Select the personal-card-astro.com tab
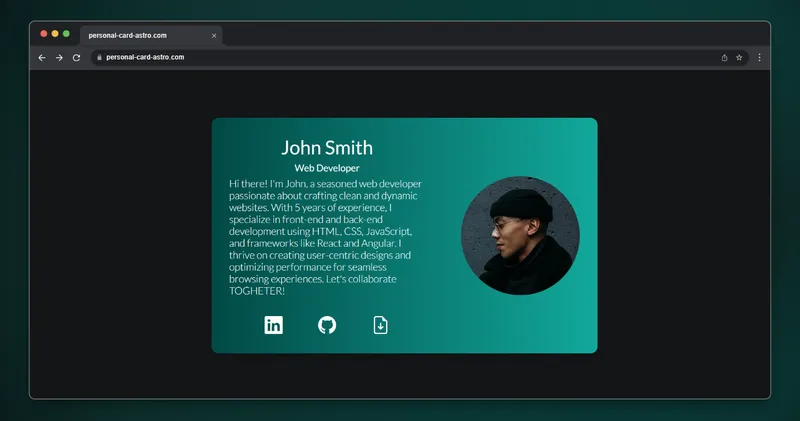This screenshot has height=421, width=800. [x=140, y=35]
